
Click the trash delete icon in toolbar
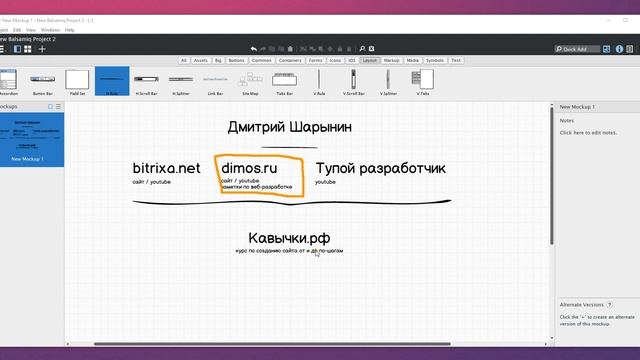tap(290, 49)
